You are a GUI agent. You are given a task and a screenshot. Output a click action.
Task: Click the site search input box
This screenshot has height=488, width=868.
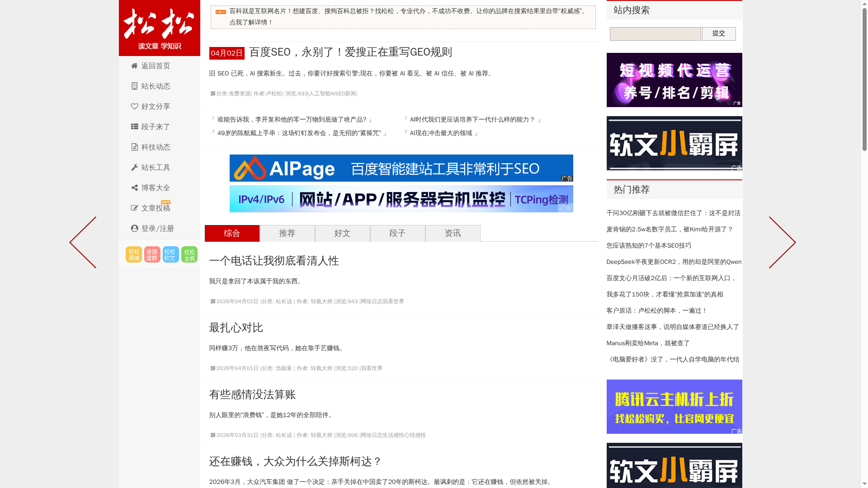coord(655,33)
